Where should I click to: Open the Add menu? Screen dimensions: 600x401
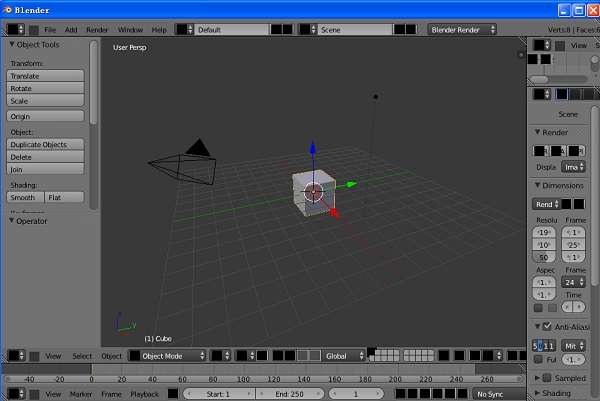pyautogui.click(x=71, y=30)
